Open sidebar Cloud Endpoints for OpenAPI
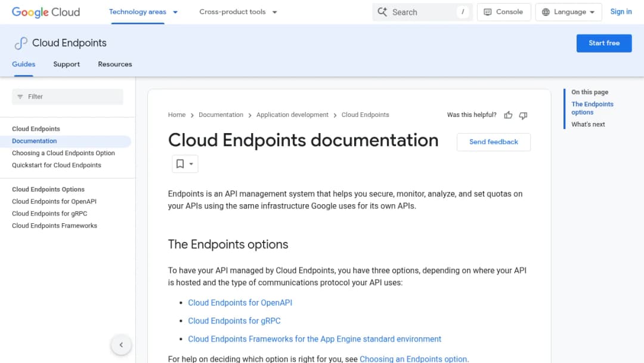Viewport: 644px width, 363px height. point(54,201)
